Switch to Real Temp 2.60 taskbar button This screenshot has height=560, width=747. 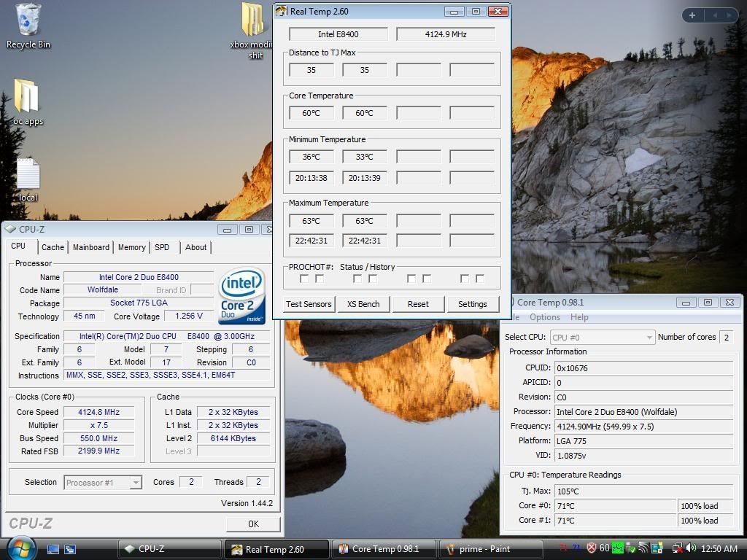pyautogui.click(x=276, y=549)
